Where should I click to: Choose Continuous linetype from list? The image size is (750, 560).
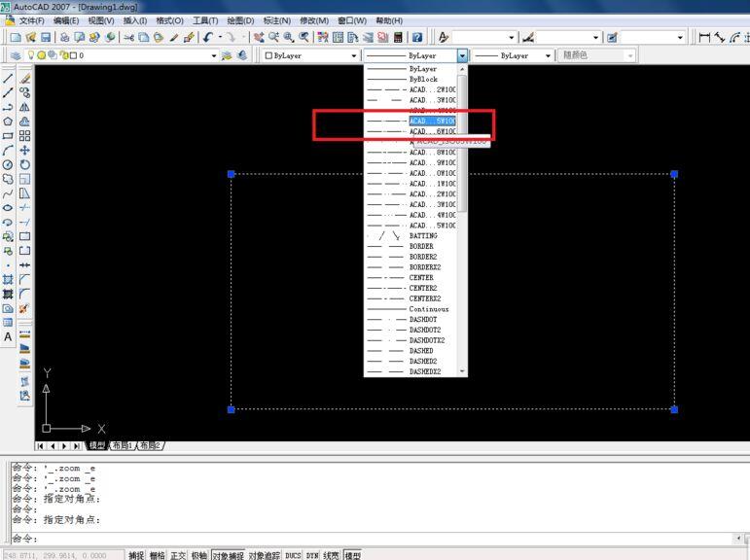[x=411, y=309]
